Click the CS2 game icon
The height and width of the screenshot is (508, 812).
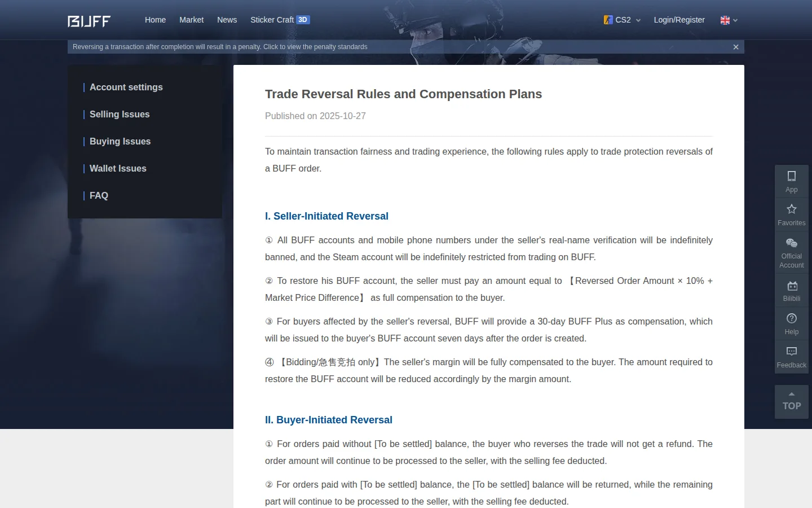(608, 20)
